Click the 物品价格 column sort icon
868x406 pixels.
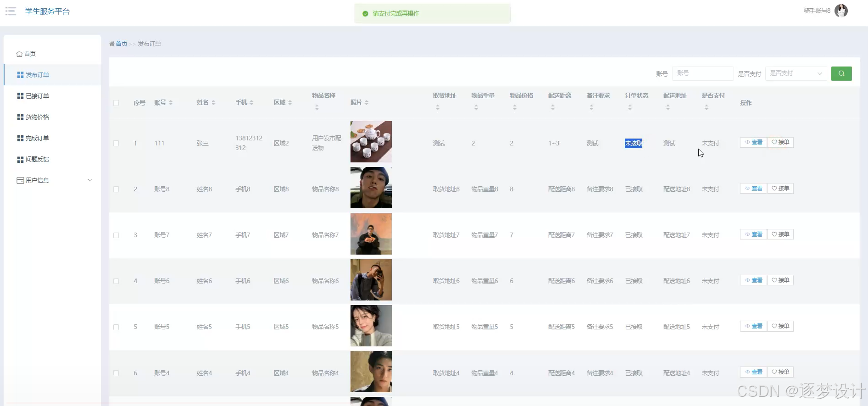coord(515,107)
